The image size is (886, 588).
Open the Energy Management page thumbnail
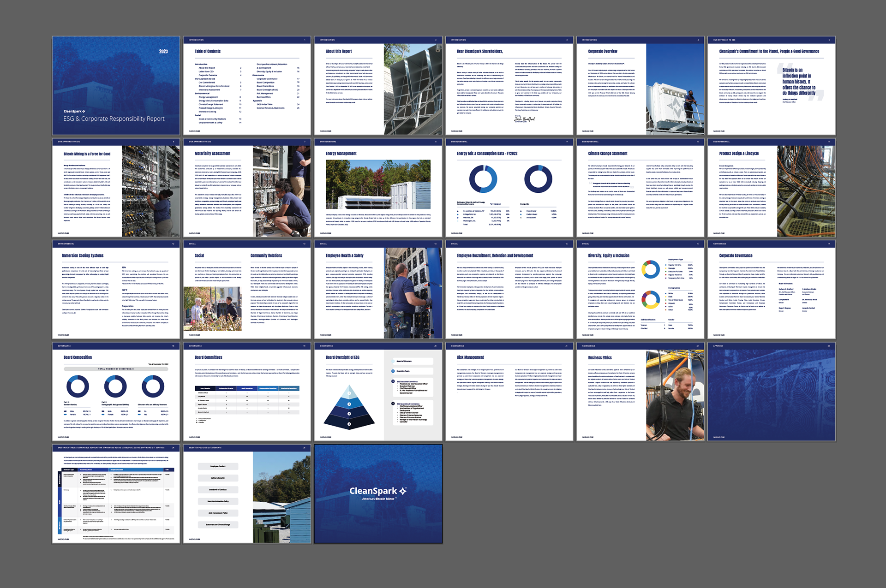[378, 188]
